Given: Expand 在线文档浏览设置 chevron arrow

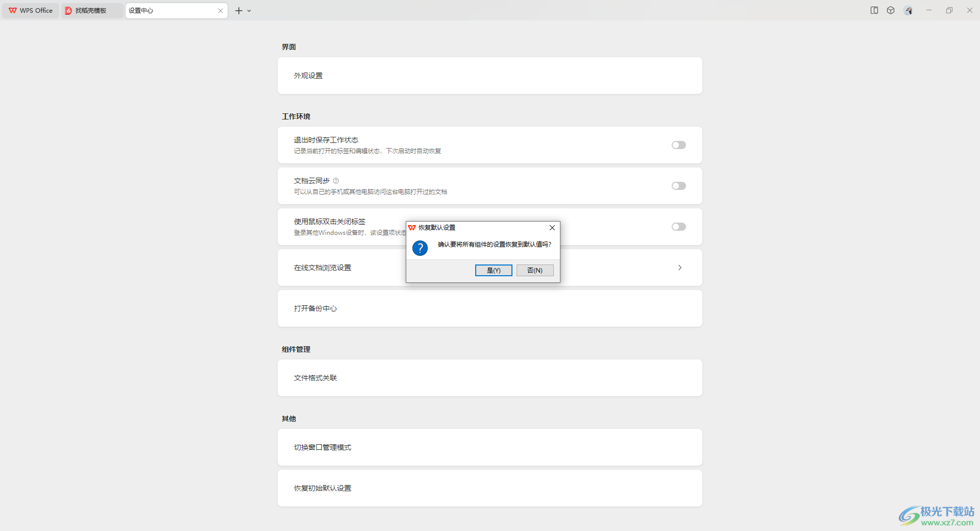Looking at the screenshot, I should tap(680, 268).
